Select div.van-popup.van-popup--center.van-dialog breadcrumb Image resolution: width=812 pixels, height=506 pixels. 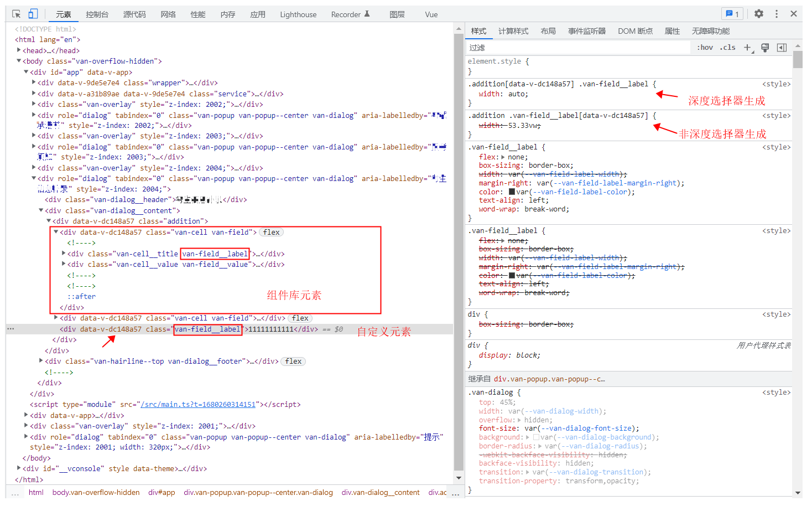point(258,493)
